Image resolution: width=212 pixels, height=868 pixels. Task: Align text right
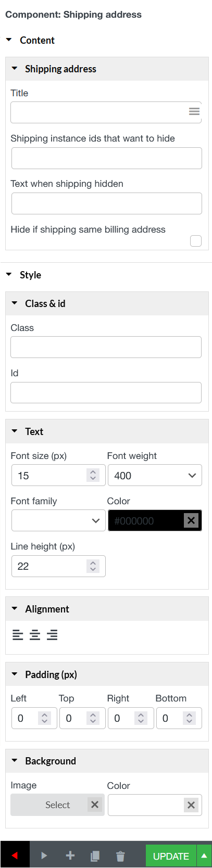click(x=52, y=635)
